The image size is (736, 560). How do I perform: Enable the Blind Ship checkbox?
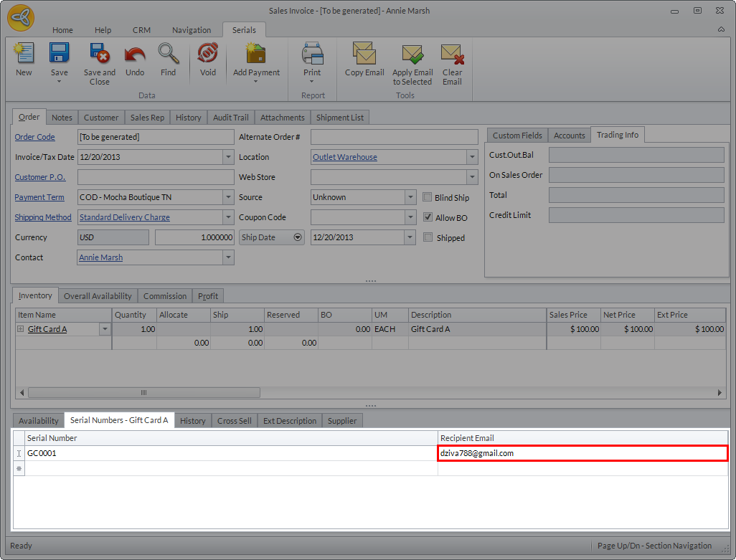tap(428, 197)
